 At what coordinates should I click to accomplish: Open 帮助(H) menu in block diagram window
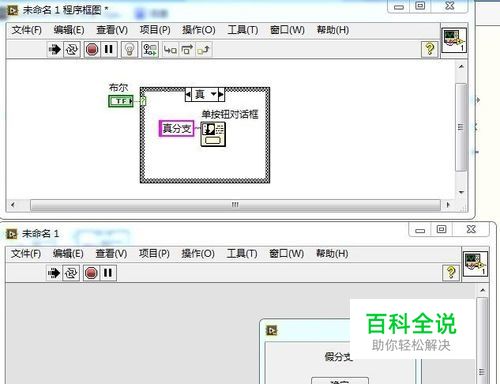click(x=333, y=30)
